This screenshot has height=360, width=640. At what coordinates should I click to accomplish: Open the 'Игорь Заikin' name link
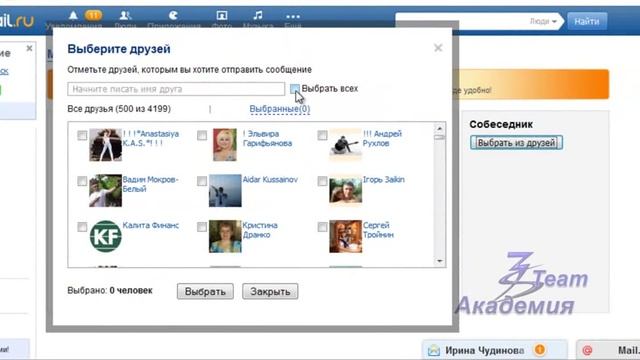(383, 180)
